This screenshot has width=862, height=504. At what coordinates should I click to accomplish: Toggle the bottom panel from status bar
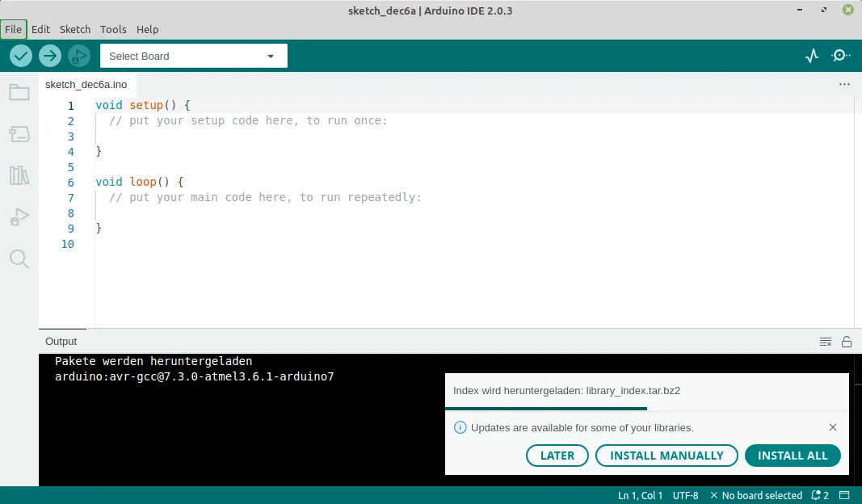(845, 495)
